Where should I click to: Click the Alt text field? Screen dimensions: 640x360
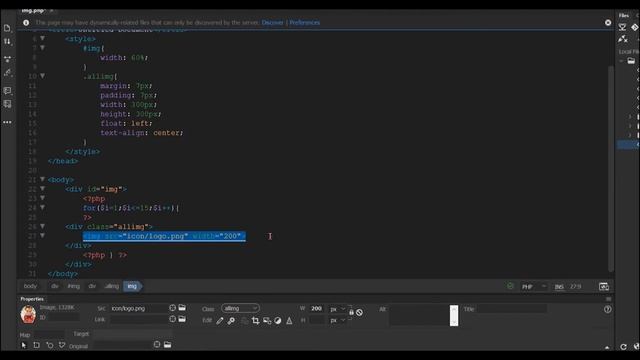420,315
